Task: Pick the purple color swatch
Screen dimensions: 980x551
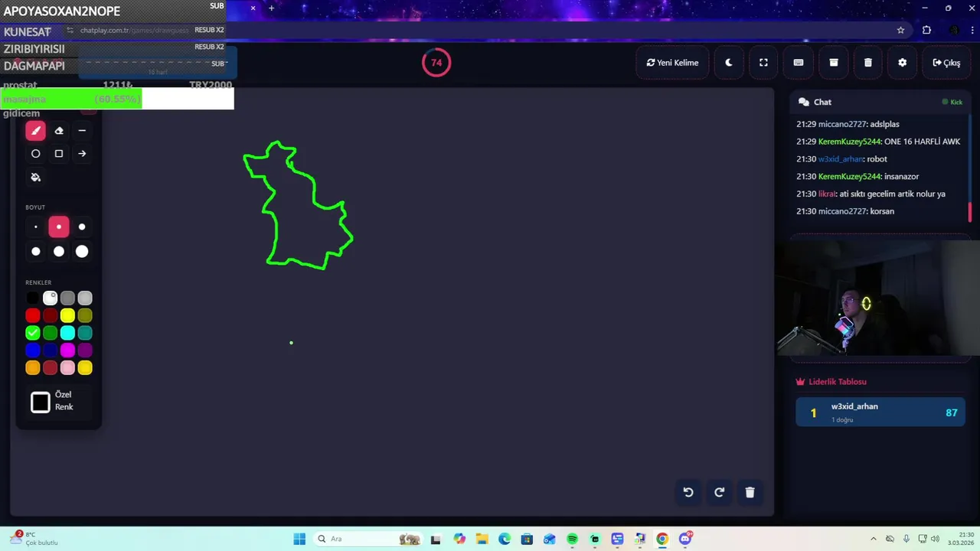Action: click(x=85, y=350)
